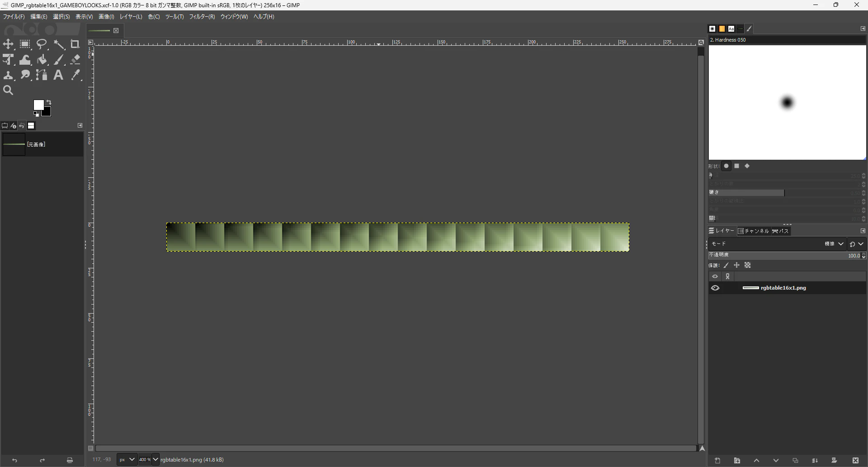This screenshot has width=868, height=467.
Task: Duplicate the layer button
Action: coord(795,461)
